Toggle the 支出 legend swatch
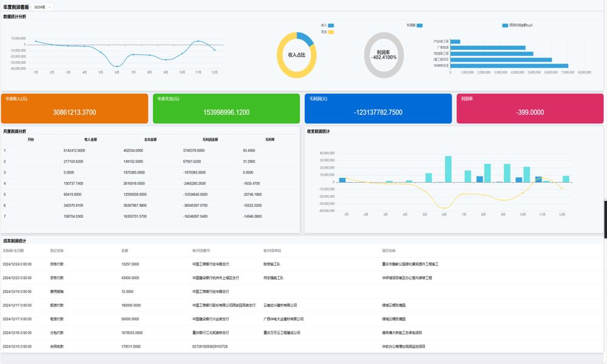The image size is (607, 364). [331, 32]
